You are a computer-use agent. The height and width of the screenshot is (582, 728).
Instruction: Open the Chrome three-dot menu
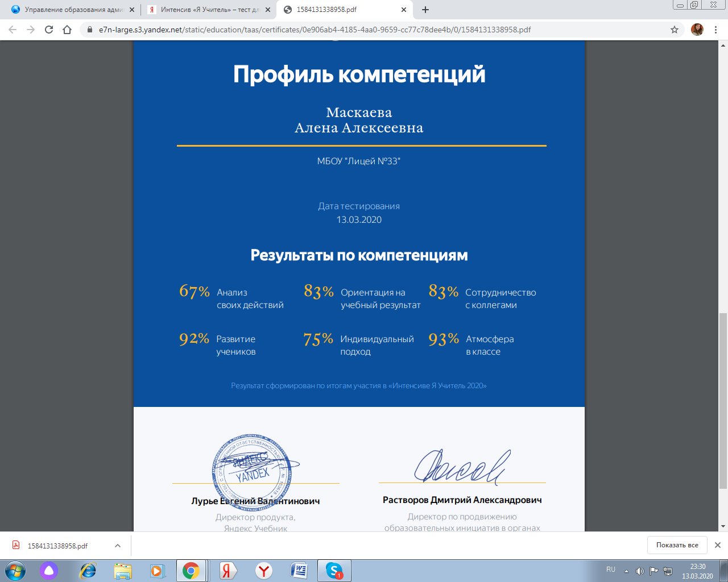click(x=715, y=30)
